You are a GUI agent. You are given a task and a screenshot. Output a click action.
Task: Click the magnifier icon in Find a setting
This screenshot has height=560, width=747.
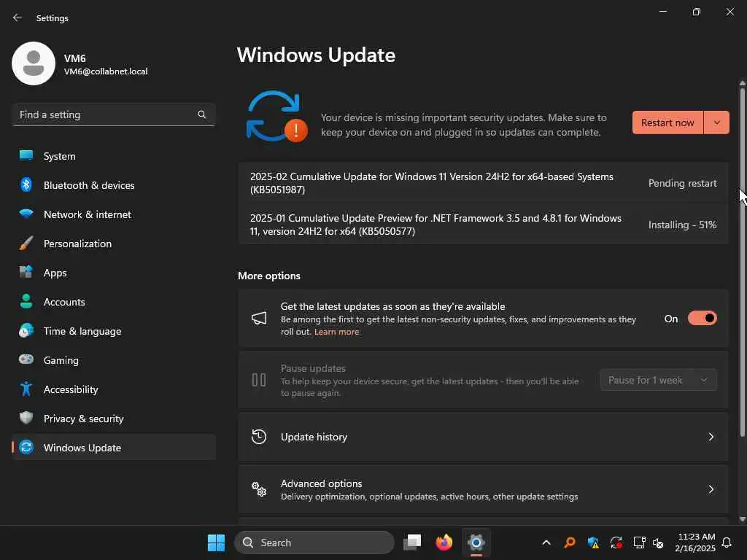click(202, 114)
